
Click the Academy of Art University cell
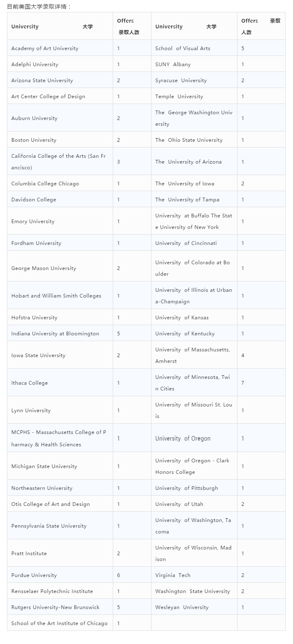coord(60,48)
